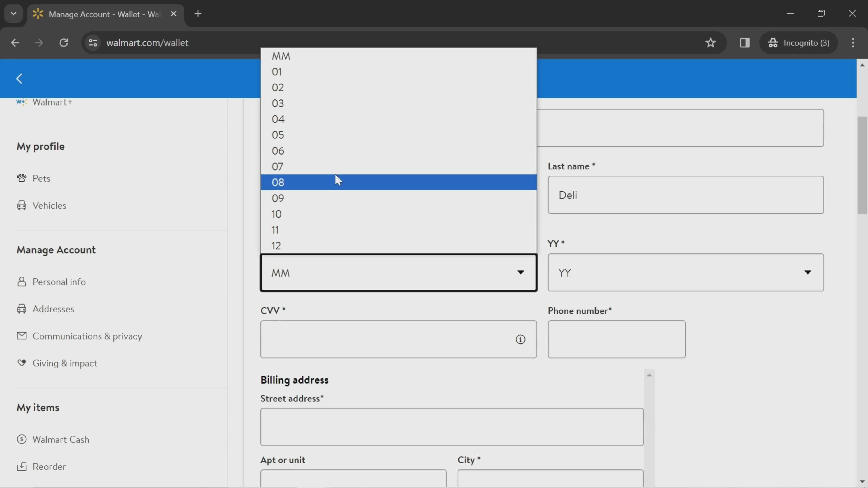This screenshot has width=868, height=488.
Task: Open Walmart+ sidebar link
Action: 52,102
